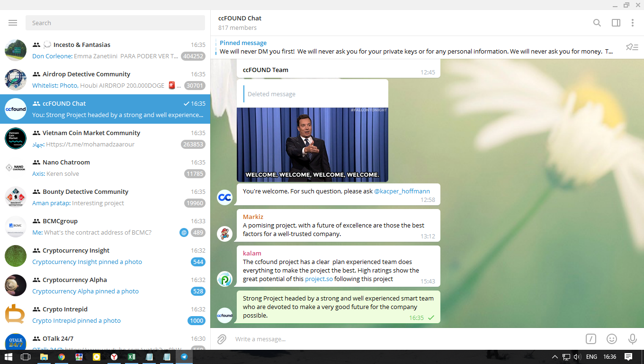
Task: Click the volume speaker tray icon
Action: pyautogui.click(x=577, y=357)
